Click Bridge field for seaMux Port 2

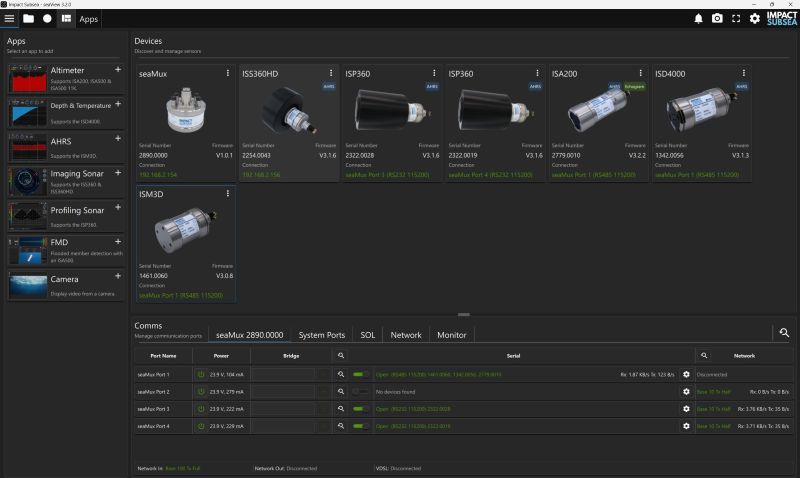(x=283, y=392)
